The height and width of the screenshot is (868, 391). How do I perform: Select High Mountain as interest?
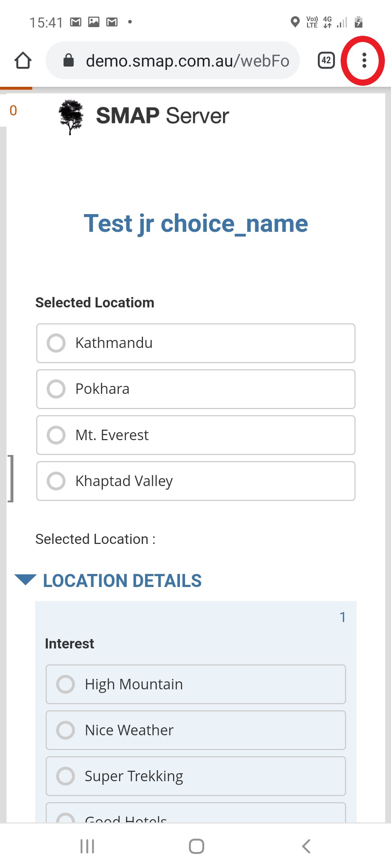click(66, 684)
